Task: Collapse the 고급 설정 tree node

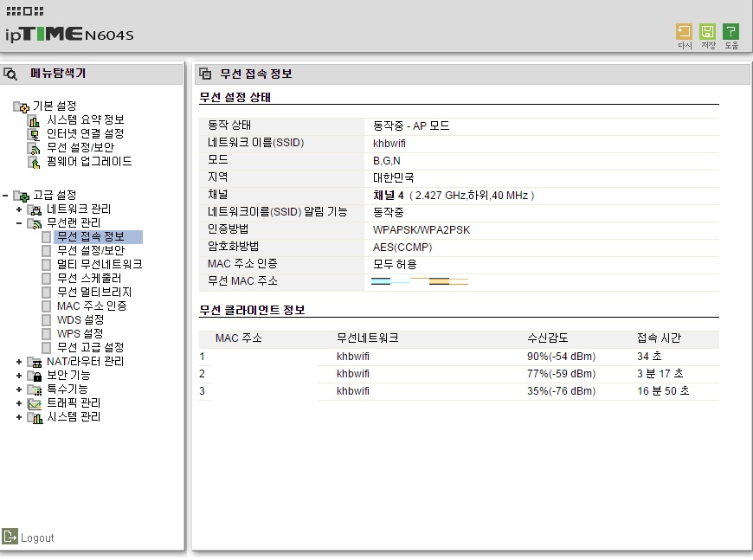Action: click(5, 196)
